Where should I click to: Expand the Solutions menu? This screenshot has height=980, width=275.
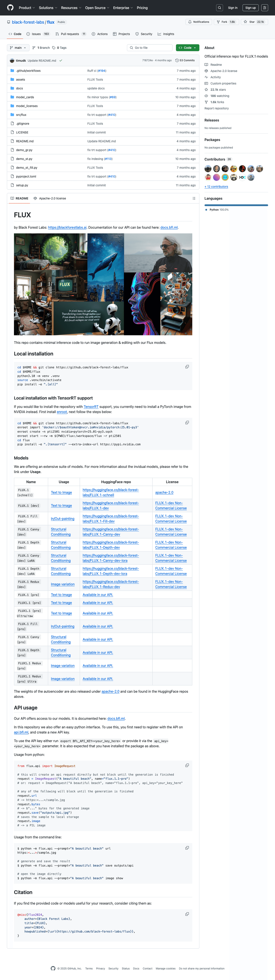[48, 8]
